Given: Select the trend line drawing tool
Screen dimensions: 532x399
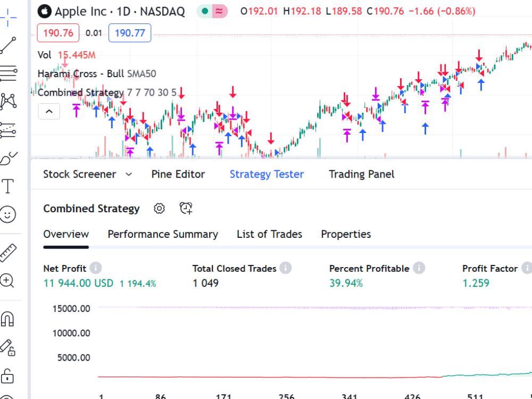Looking at the screenshot, I should [8, 45].
